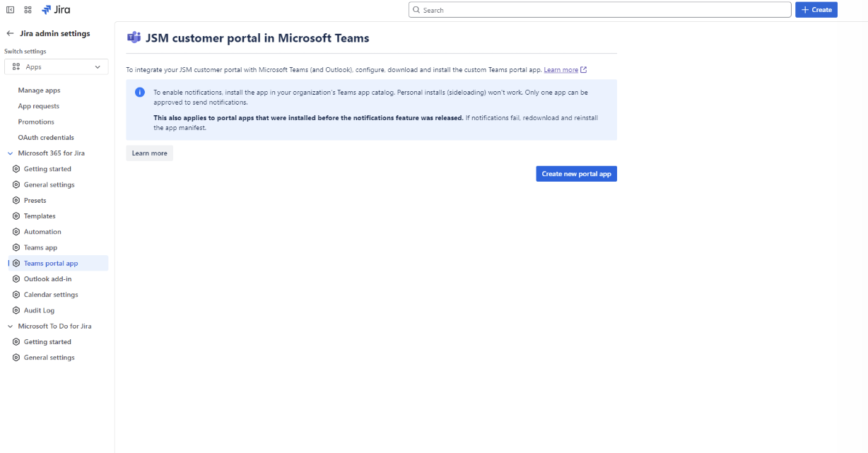Go to Calendar settings
Image resolution: width=868 pixels, height=453 pixels.
(x=51, y=295)
